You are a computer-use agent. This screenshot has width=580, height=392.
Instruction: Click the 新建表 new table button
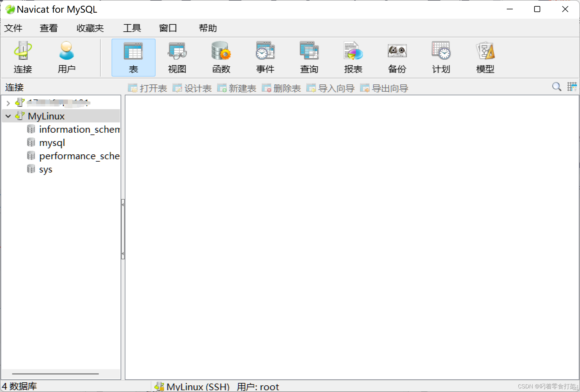237,88
